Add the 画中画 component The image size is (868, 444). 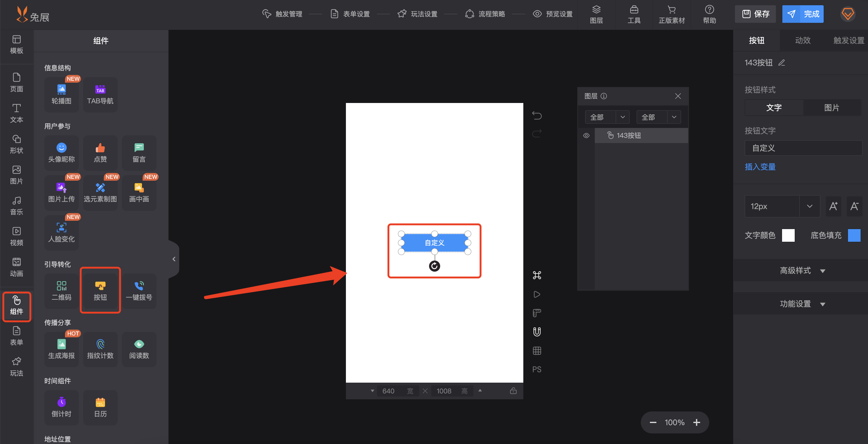(139, 193)
